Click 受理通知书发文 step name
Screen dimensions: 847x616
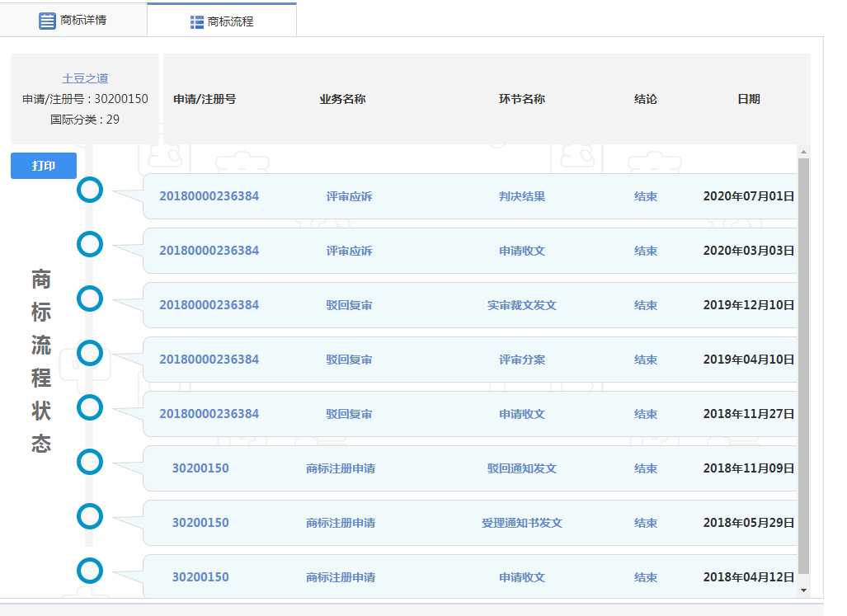click(x=521, y=523)
